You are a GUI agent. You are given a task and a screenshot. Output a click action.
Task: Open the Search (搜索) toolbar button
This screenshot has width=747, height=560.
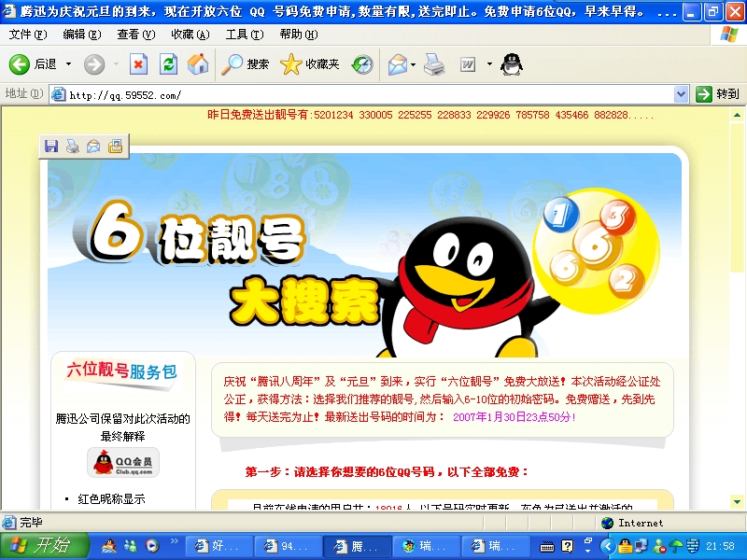point(245,64)
